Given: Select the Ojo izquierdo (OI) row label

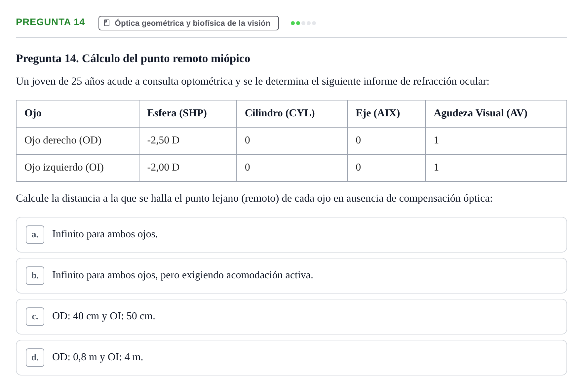Looking at the screenshot, I should (64, 167).
